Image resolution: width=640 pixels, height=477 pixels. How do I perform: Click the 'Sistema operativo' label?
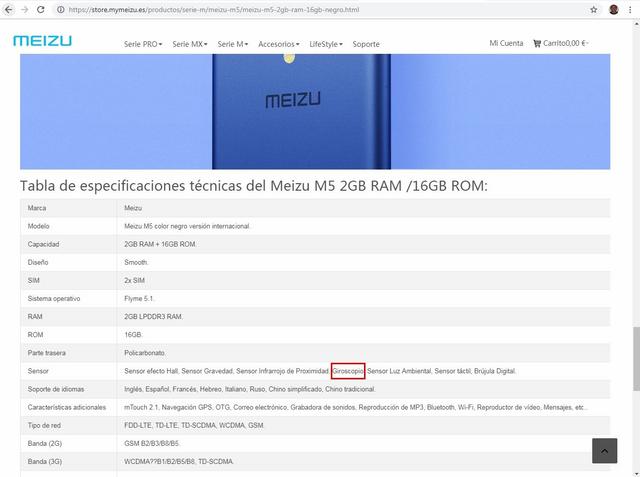pos(54,299)
